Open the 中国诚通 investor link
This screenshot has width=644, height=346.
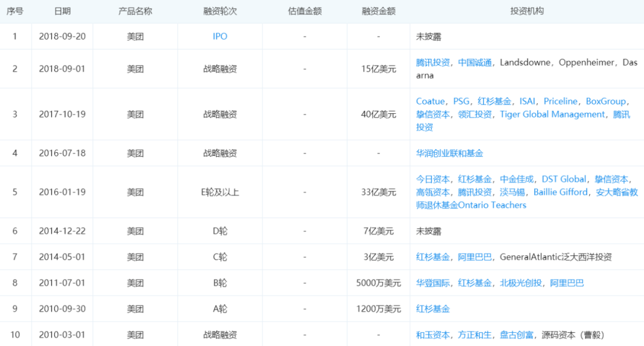coord(475,63)
